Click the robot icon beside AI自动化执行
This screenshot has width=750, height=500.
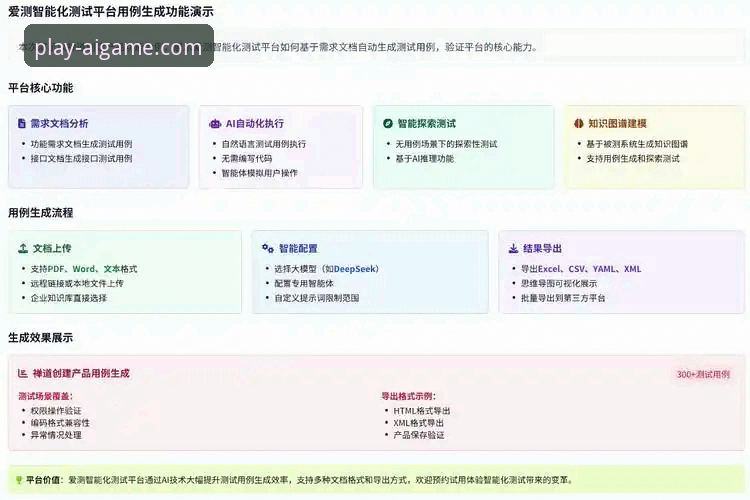(215, 123)
